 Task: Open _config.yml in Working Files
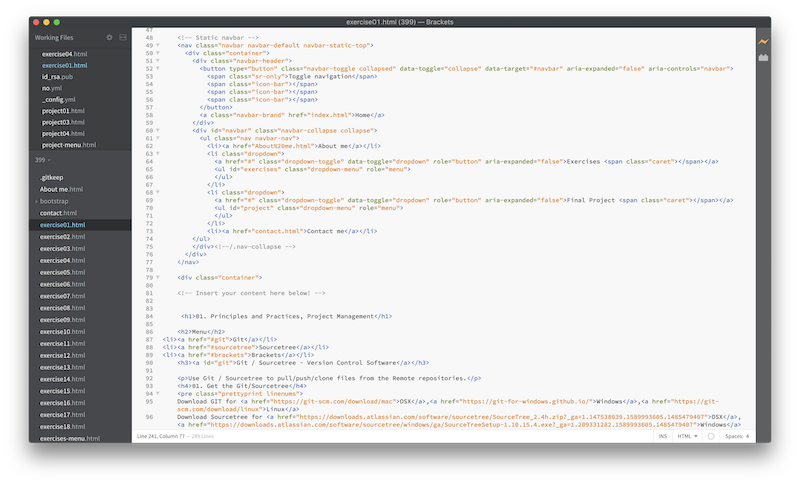pos(59,99)
